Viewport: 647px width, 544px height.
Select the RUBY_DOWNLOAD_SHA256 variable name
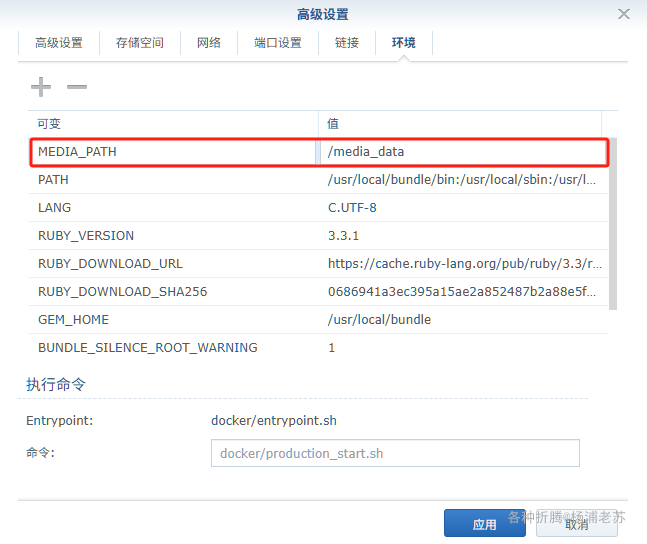pos(123,292)
